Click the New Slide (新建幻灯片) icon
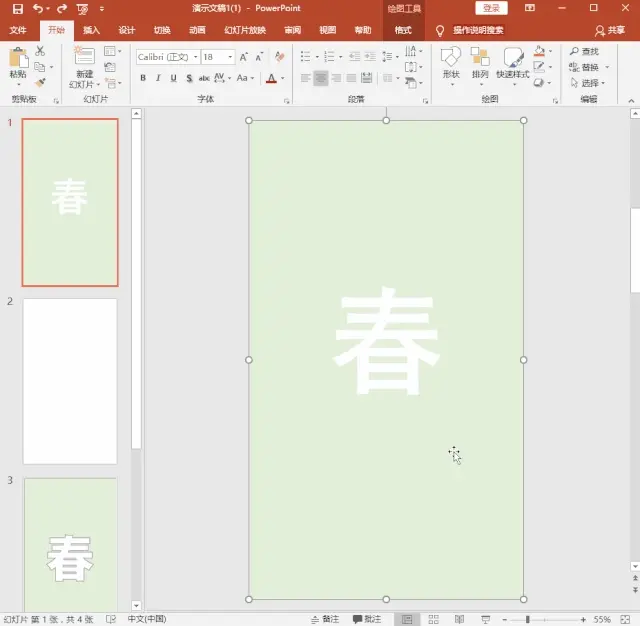 point(84,57)
